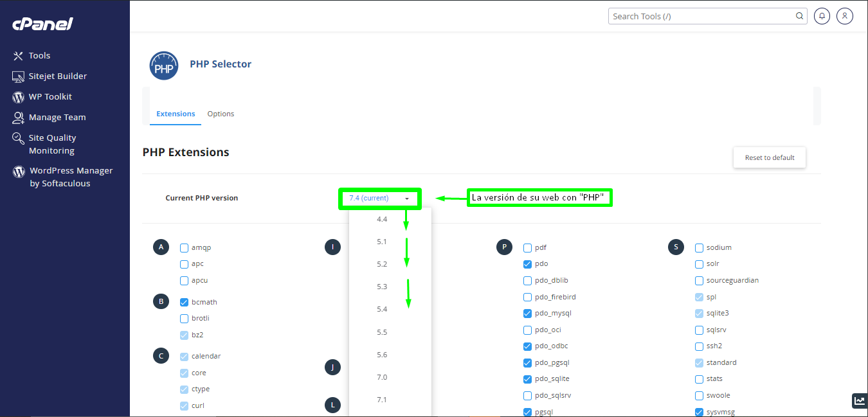Image resolution: width=868 pixels, height=417 pixels.
Task: Open Sitejet Builder from sidebar
Action: 57,76
